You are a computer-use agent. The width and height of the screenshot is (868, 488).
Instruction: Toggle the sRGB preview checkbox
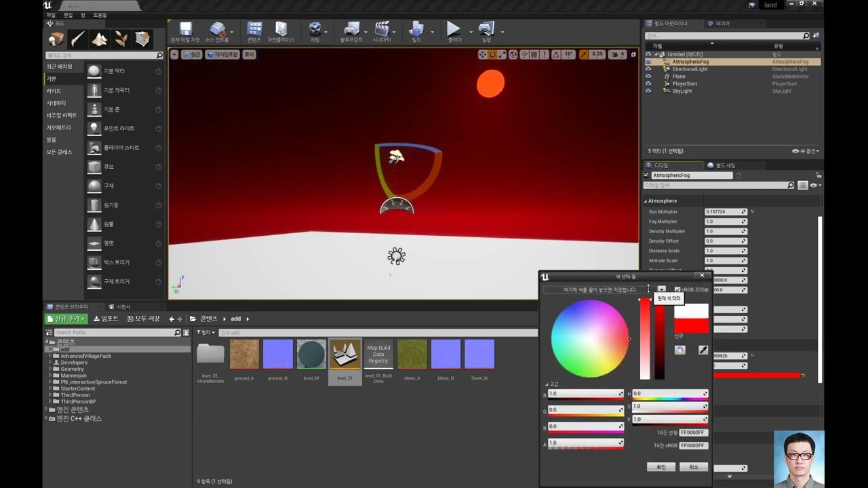pyautogui.click(x=677, y=289)
